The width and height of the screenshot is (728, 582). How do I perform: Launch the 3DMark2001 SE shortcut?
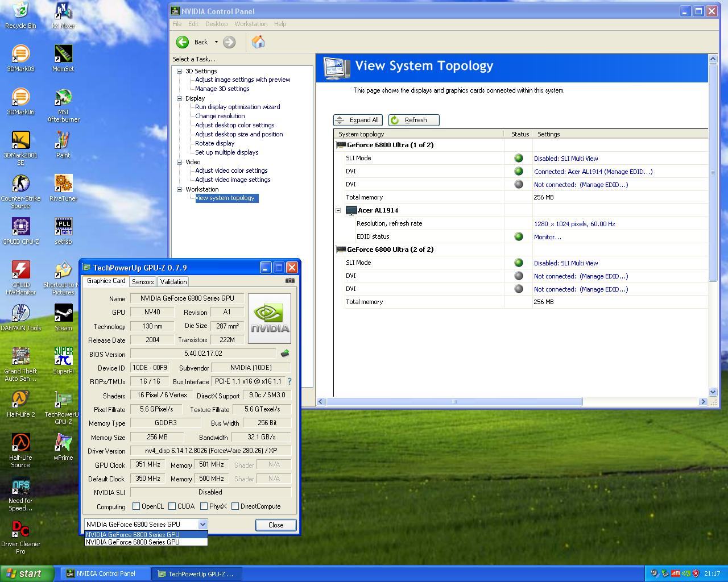tap(20, 148)
